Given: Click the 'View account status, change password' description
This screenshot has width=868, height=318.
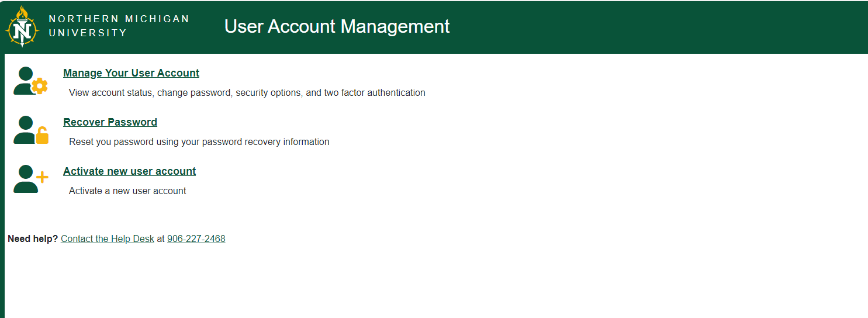Looking at the screenshot, I should point(247,92).
